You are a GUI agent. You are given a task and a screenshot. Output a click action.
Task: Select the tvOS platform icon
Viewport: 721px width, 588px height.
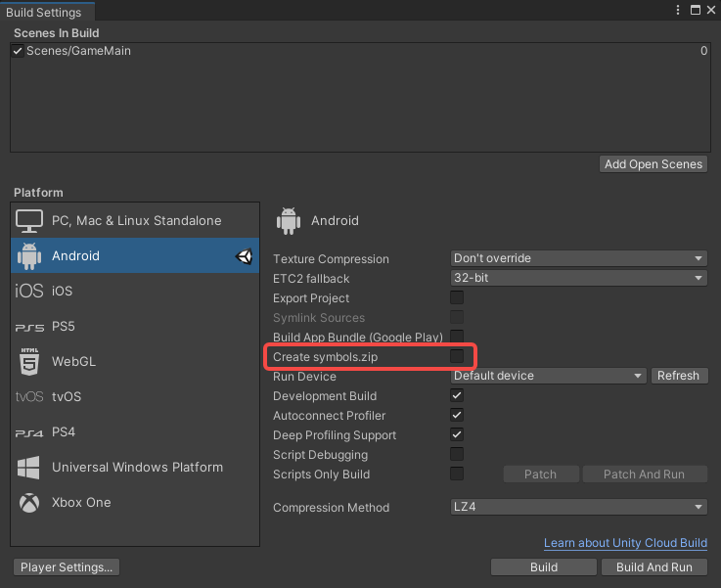pos(29,397)
